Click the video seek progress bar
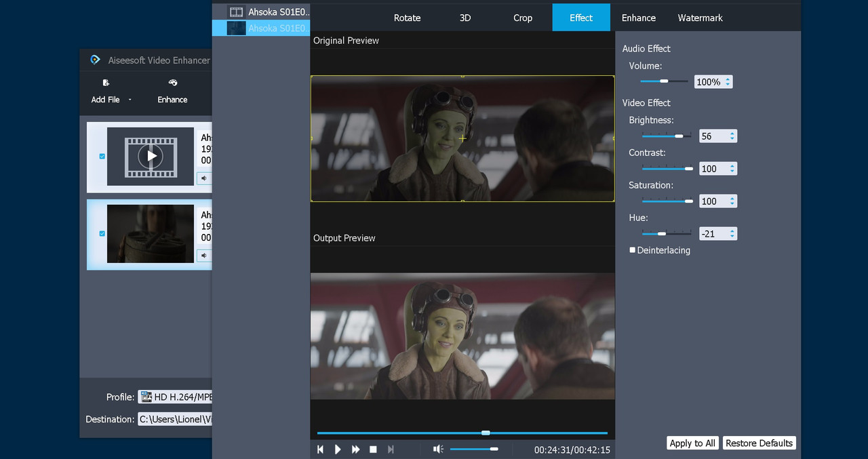Viewport: 868px width, 459px height. pos(462,433)
